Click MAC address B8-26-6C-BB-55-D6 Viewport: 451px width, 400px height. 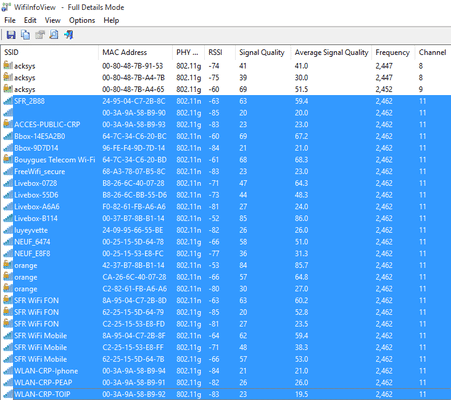pyautogui.click(x=134, y=195)
